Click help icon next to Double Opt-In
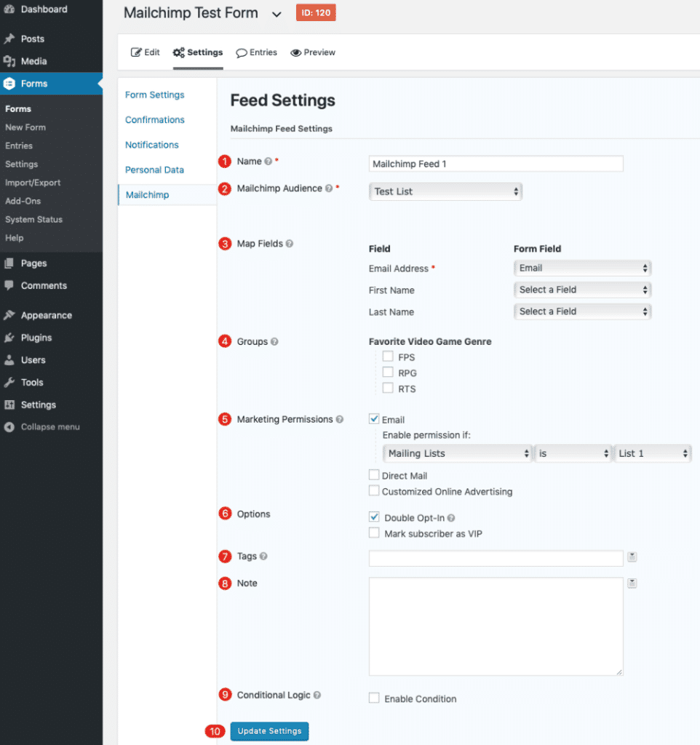The height and width of the screenshot is (745, 700). tap(451, 518)
